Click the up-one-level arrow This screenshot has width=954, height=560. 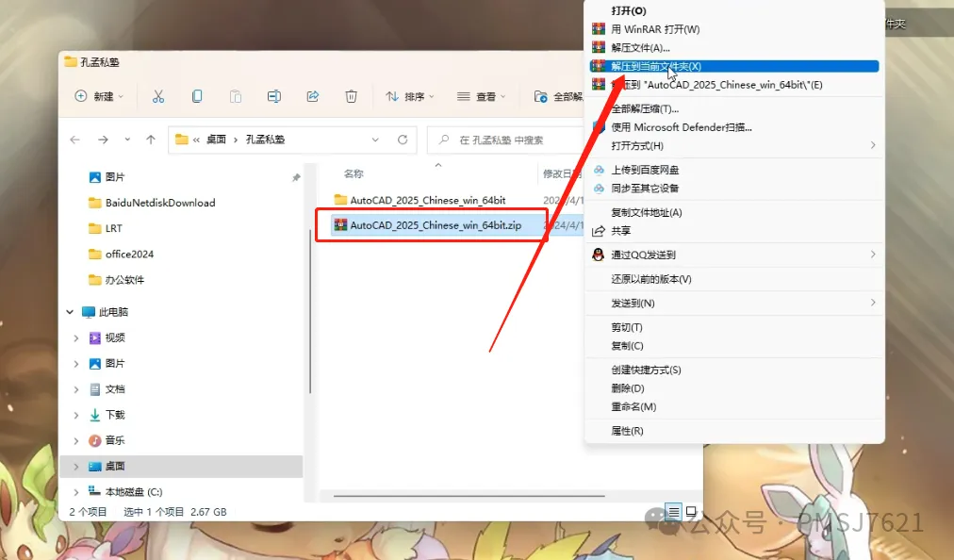(151, 140)
